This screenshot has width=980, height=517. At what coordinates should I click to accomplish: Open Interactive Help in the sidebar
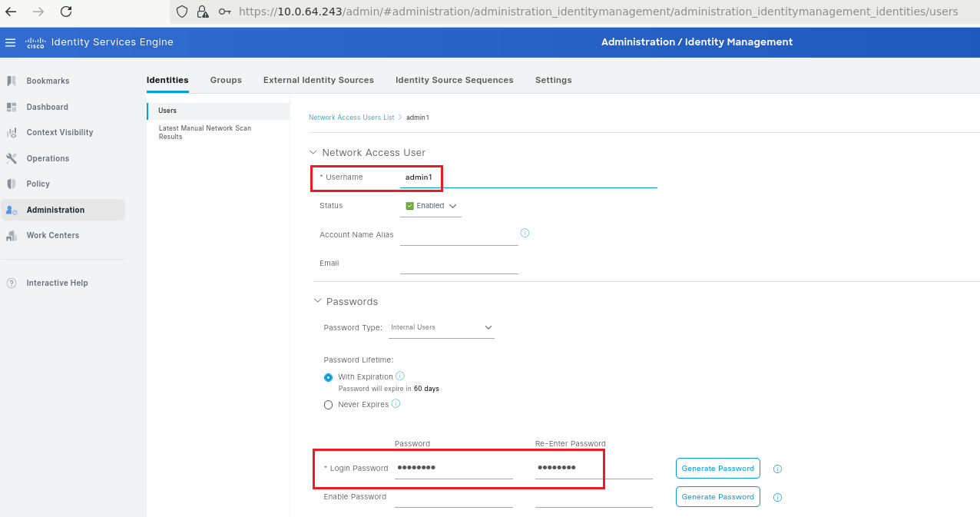point(58,283)
